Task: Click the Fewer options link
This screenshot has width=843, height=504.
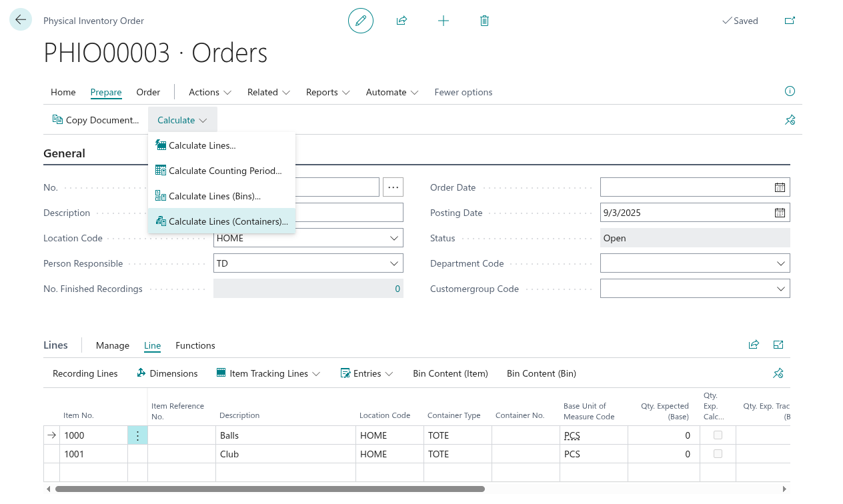Action: coord(464,92)
